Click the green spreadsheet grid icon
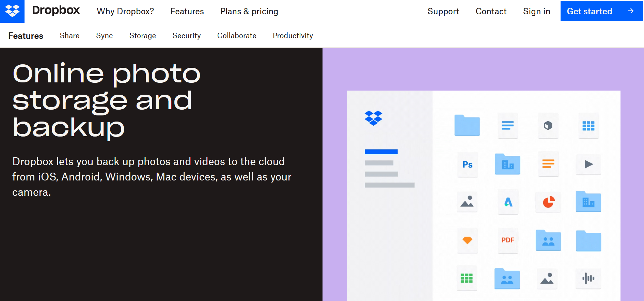Image resolution: width=644 pixels, height=301 pixels. point(467,279)
